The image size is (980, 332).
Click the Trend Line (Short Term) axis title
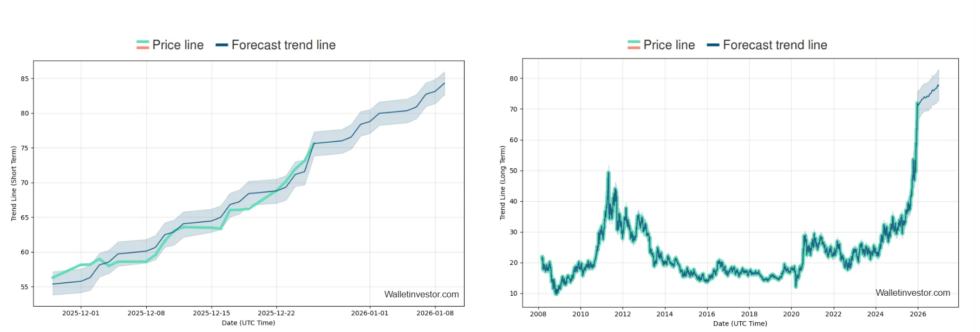[14, 183]
